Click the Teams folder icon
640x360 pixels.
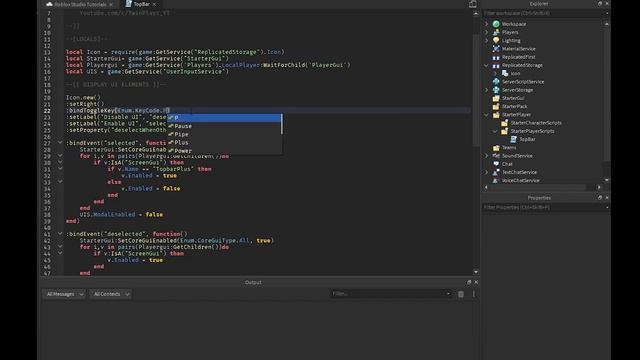496,147
